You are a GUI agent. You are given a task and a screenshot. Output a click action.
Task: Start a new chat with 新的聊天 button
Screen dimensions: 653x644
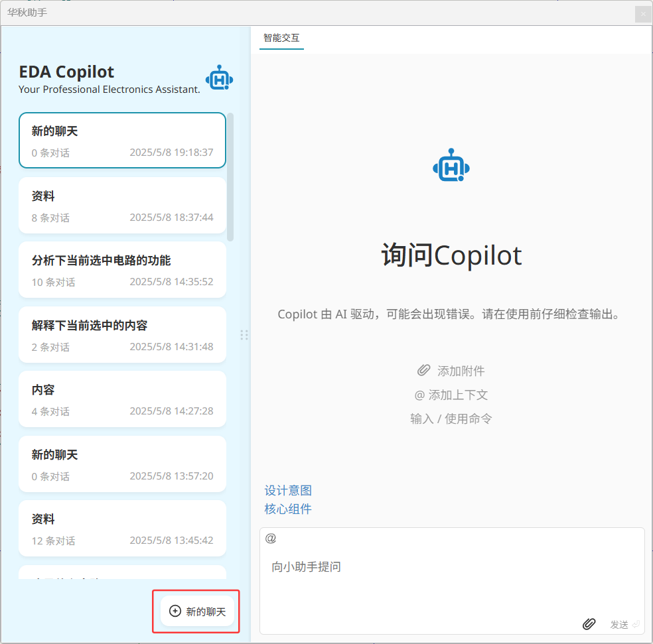click(198, 612)
